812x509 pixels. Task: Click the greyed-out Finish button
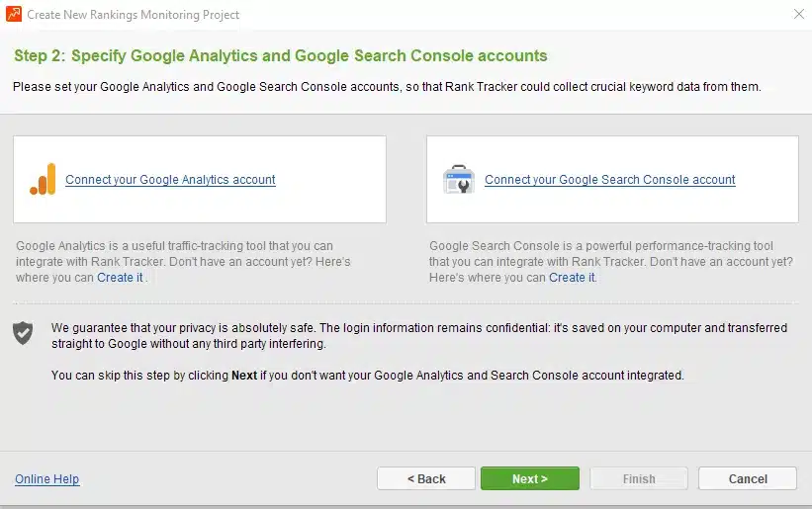(x=639, y=478)
